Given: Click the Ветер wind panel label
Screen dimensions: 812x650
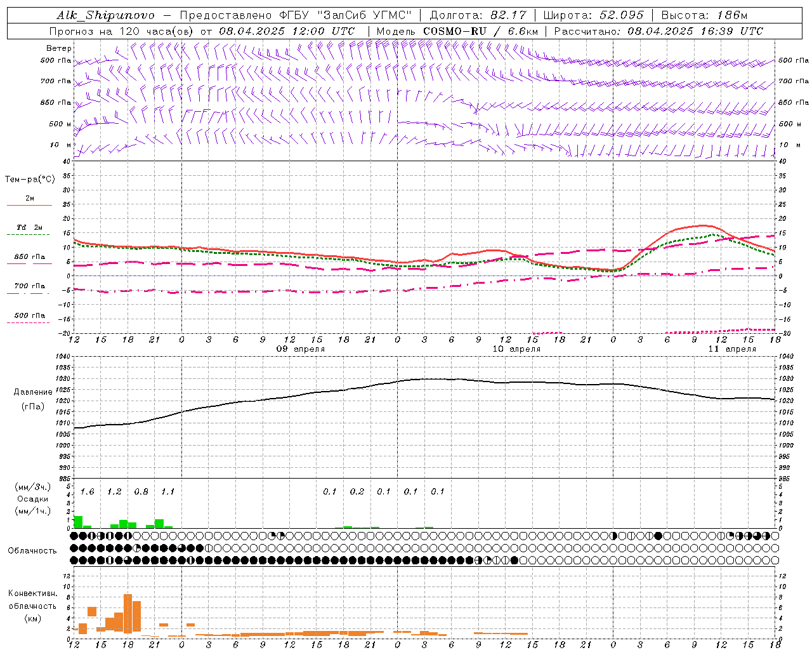Looking at the screenshot, I should coord(59,48).
